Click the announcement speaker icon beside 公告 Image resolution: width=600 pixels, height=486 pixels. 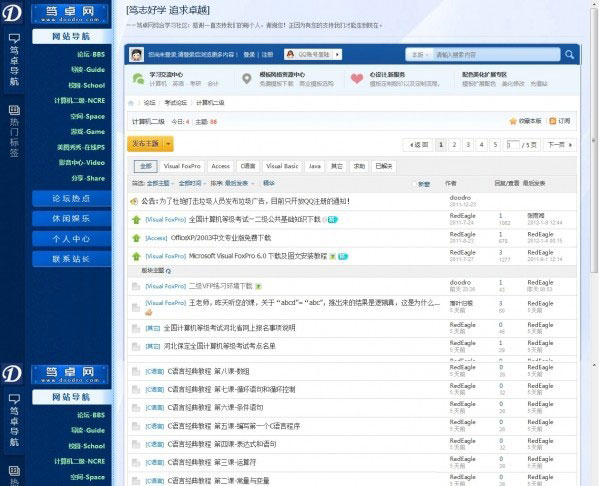click(135, 201)
